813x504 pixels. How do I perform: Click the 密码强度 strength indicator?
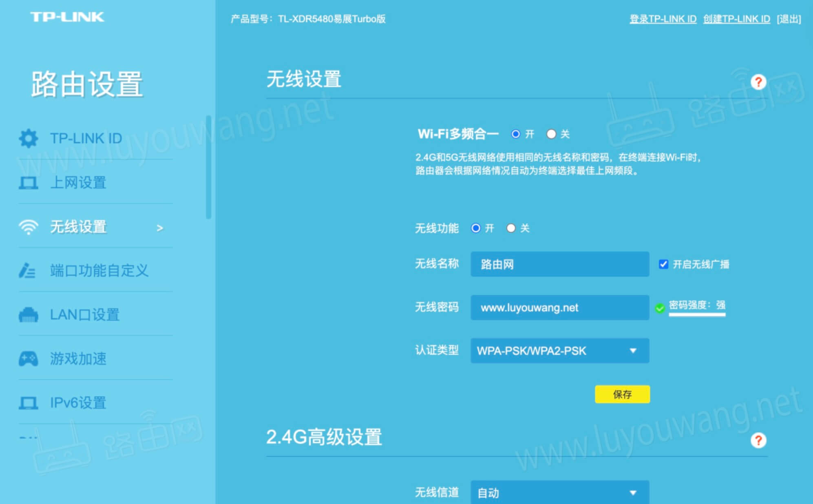point(697,305)
